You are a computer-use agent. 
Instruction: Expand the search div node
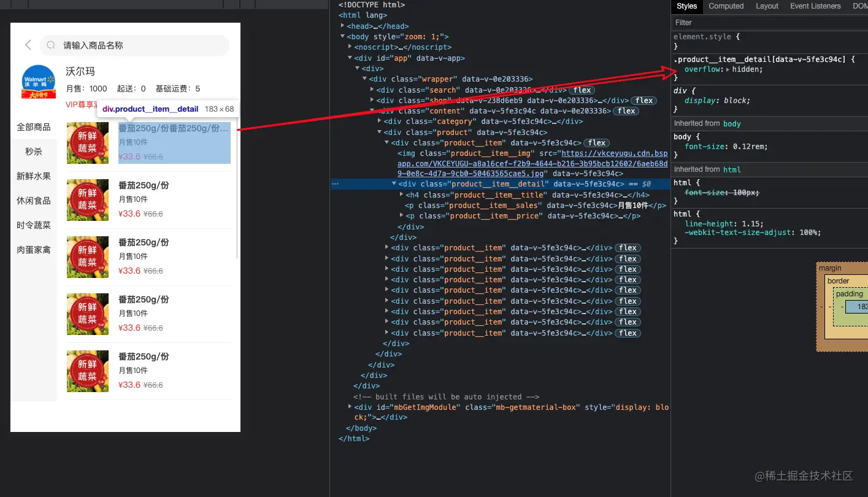click(372, 90)
